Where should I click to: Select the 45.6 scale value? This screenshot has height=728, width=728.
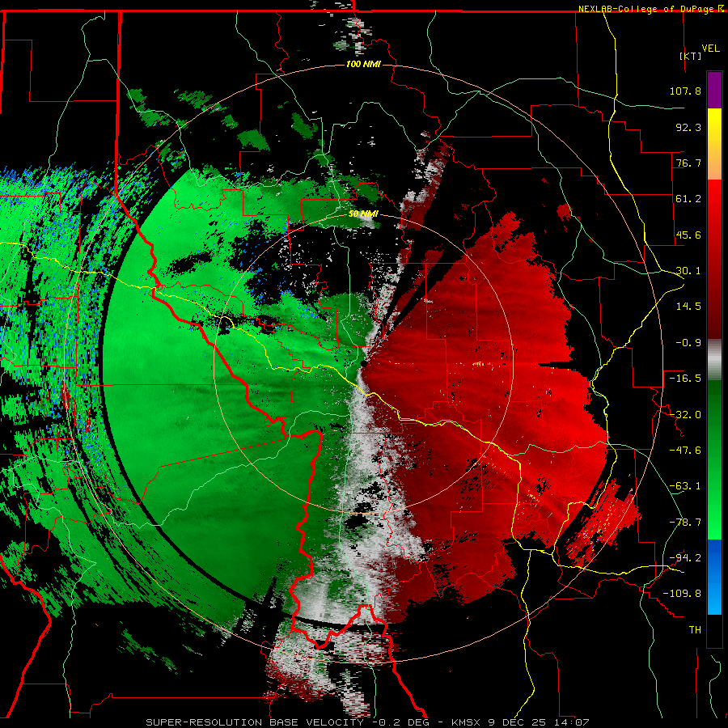click(x=688, y=235)
